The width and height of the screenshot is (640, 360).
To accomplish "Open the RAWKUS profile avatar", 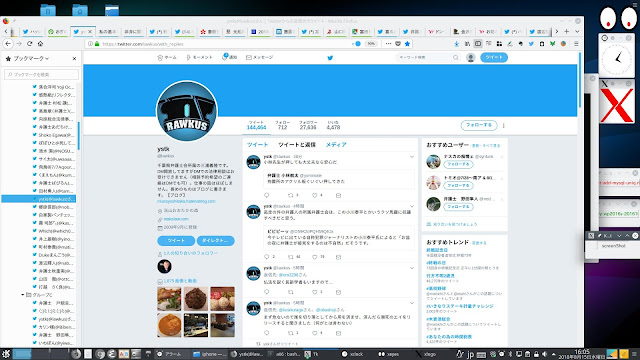I will (187, 111).
